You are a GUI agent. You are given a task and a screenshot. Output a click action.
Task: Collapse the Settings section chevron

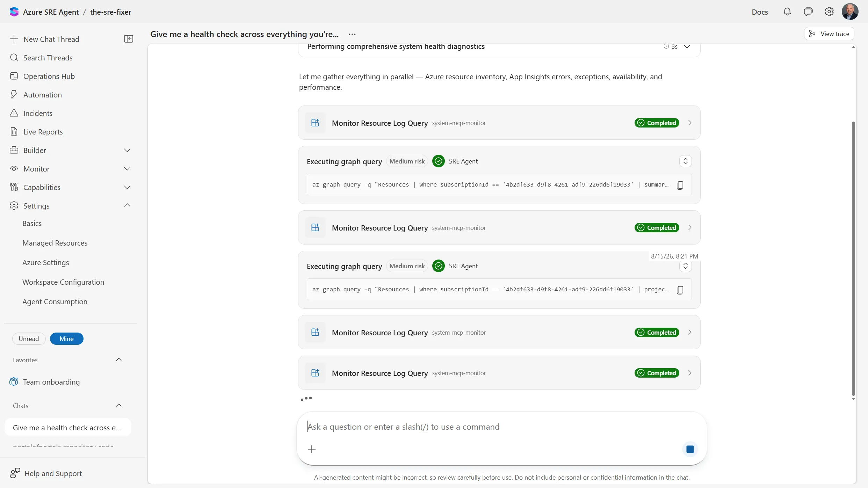127,205
